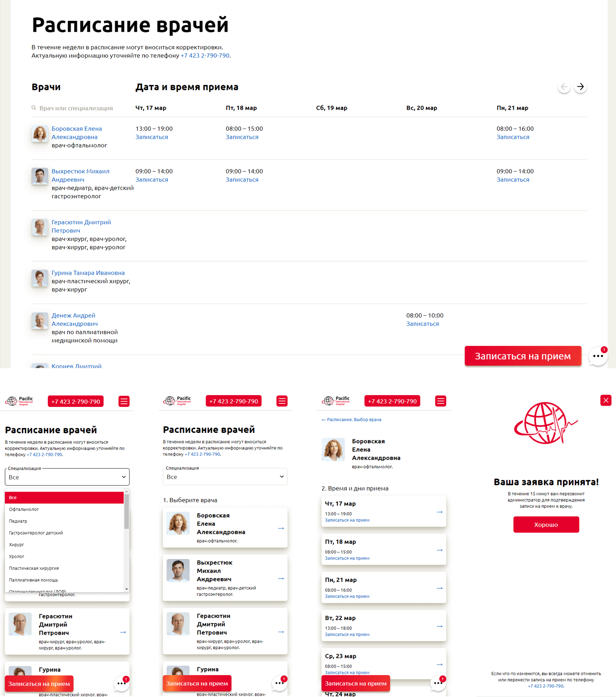Close the 'Ваша заявка принята' popup
Screen dimensions: 616x697
point(605,400)
